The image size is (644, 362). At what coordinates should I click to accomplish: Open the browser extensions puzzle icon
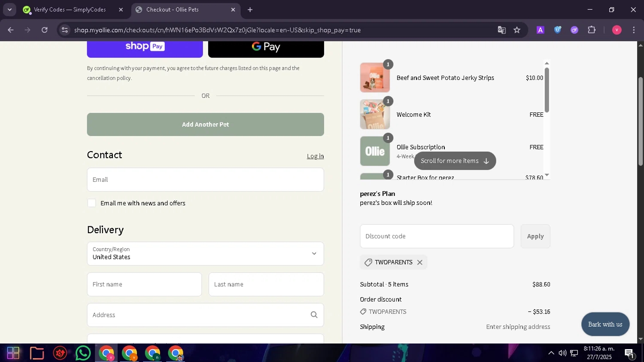point(592,30)
